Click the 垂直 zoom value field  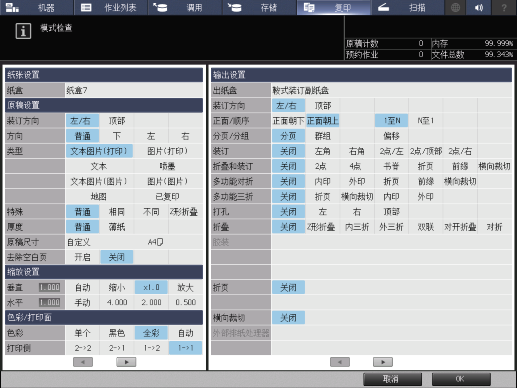tap(49, 287)
